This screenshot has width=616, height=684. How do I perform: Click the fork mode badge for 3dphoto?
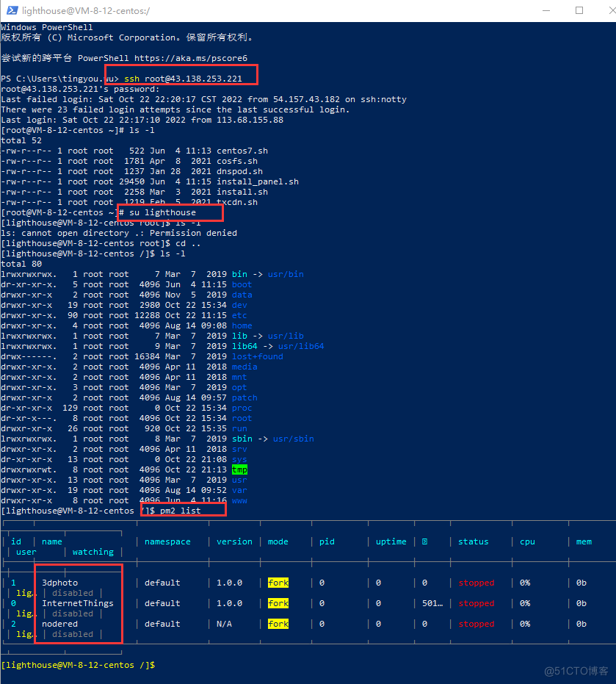coord(278,583)
